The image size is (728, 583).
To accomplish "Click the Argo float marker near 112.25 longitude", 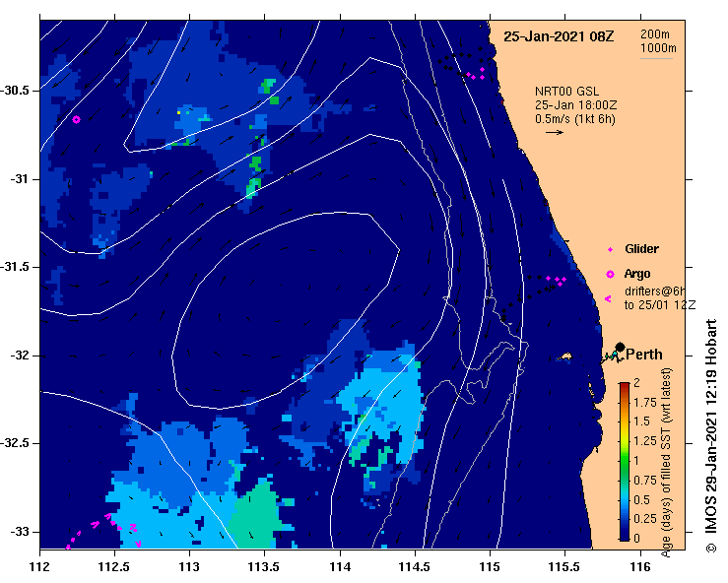I will click(76, 120).
